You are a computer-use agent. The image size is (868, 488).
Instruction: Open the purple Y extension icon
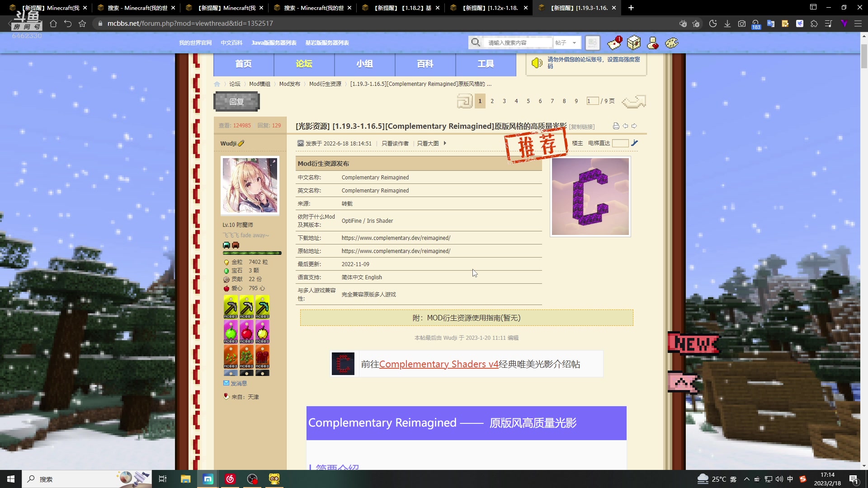(x=844, y=23)
